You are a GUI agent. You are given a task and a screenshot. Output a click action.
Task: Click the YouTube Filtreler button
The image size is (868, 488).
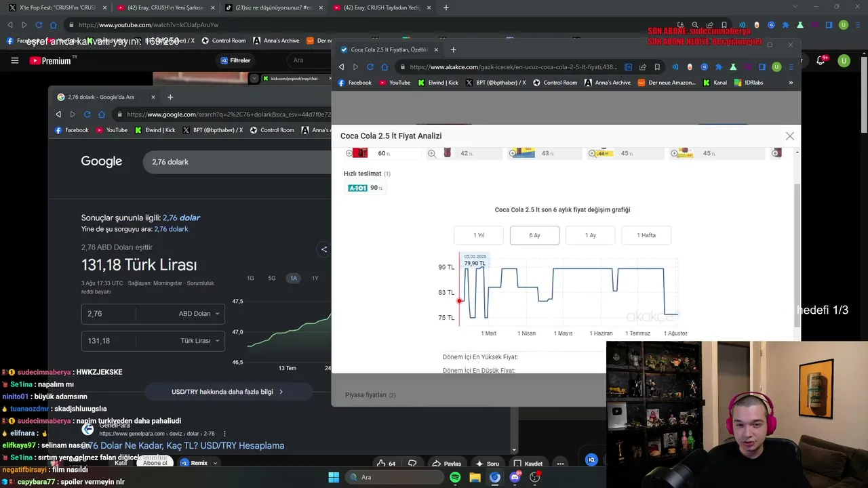(235, 60)
